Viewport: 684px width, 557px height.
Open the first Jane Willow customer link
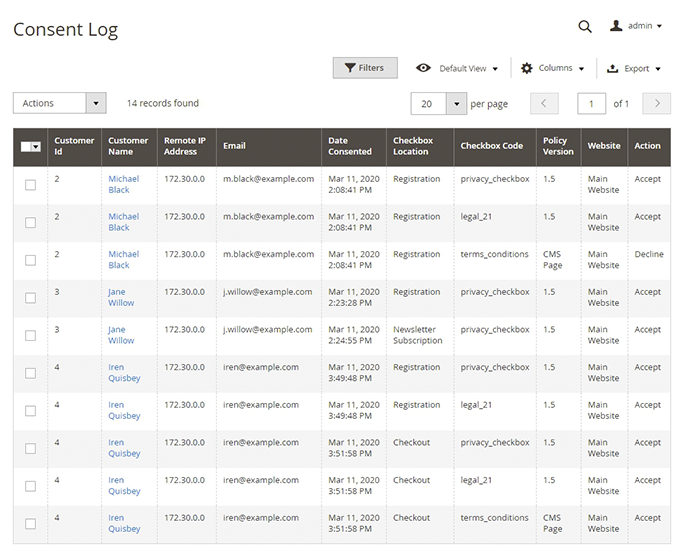120,297
